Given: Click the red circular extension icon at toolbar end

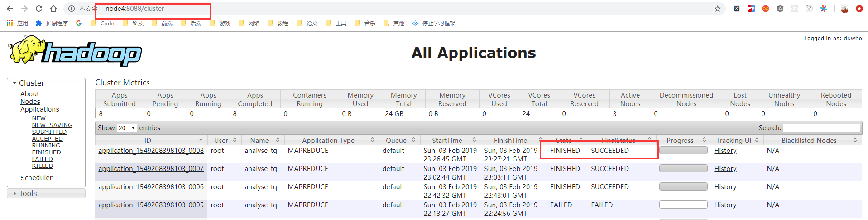Looking at the screenshot, I should (x=859, y=9).
